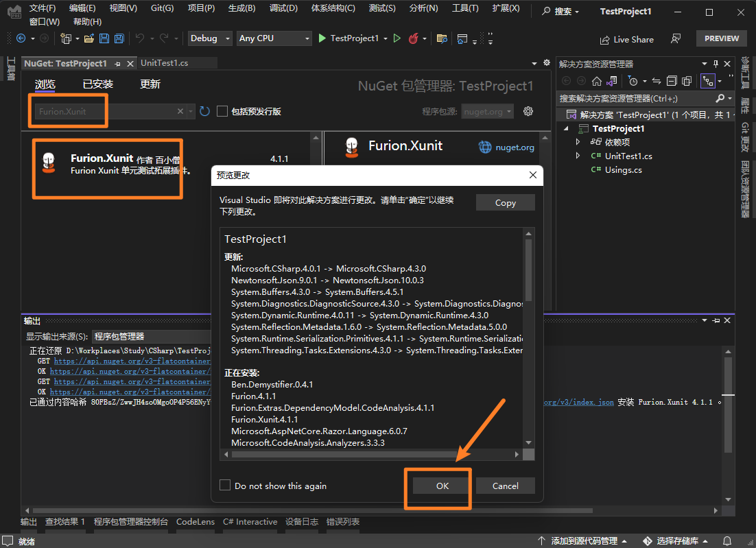
Task: Click the NuGet settings gear icon
Action: pos(528,111)
